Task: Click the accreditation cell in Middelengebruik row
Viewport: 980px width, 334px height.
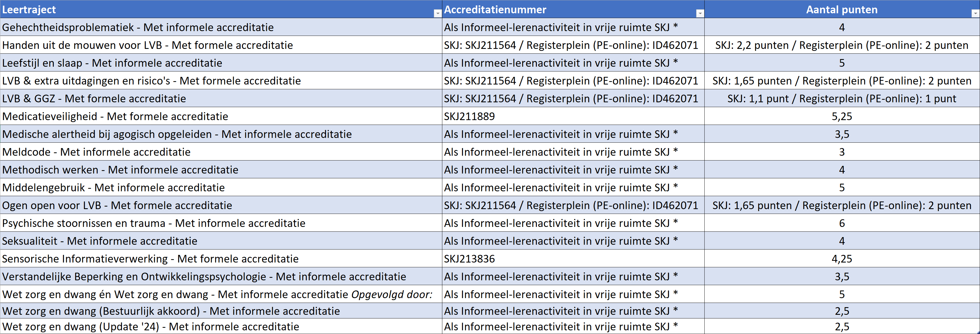Action: pyautogui.click(x=573, y=187)
